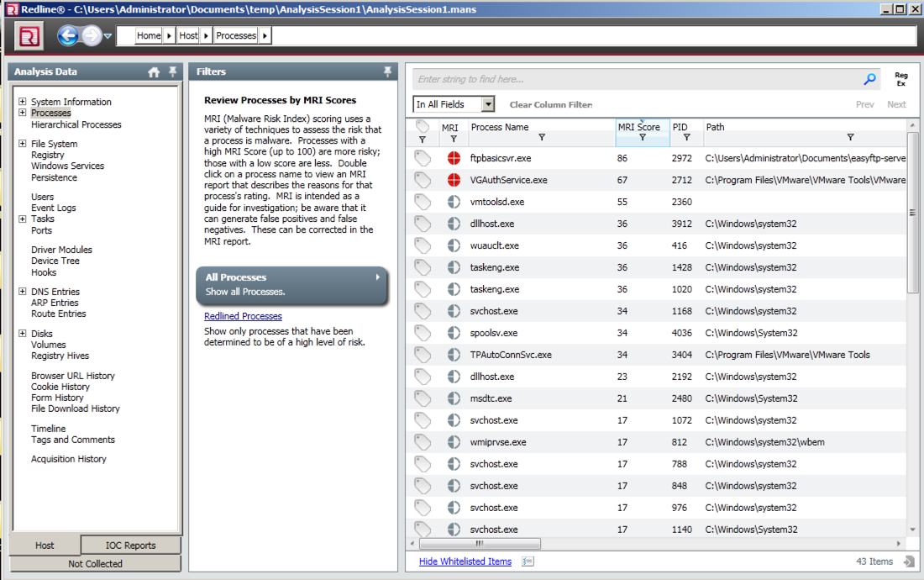Viewport: 924px width, 580px height.
Task: Click the Processes breadcrumb
Action: coord(236,35)
